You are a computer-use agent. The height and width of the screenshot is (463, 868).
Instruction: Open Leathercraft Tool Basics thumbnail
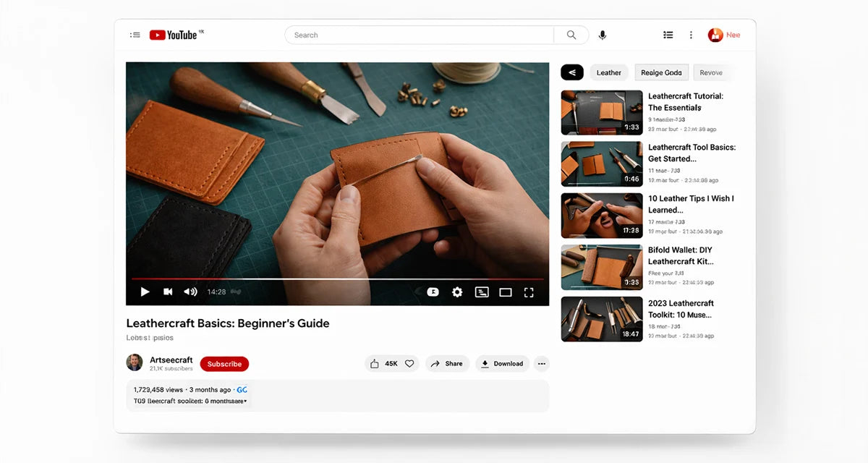pos(602,164)
